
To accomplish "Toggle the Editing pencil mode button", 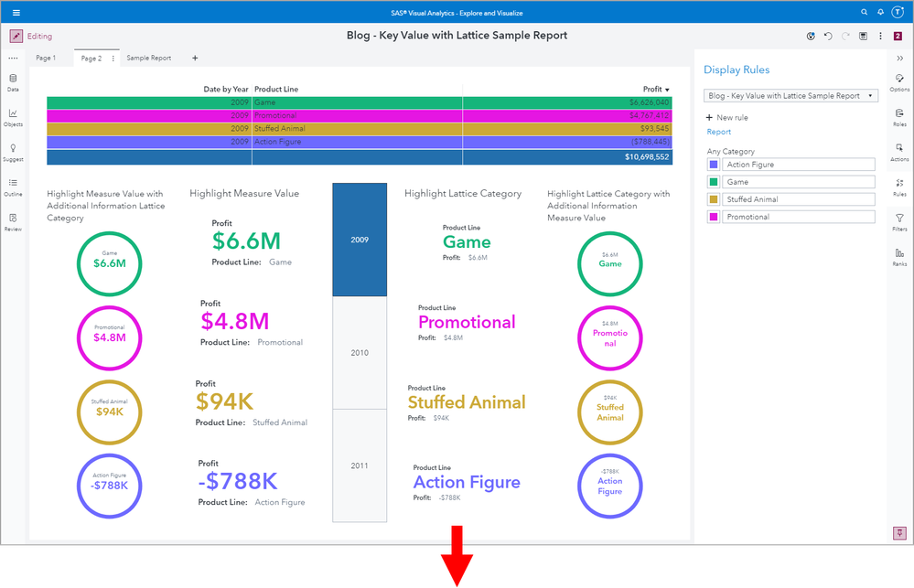I will (x=16, y=37).
